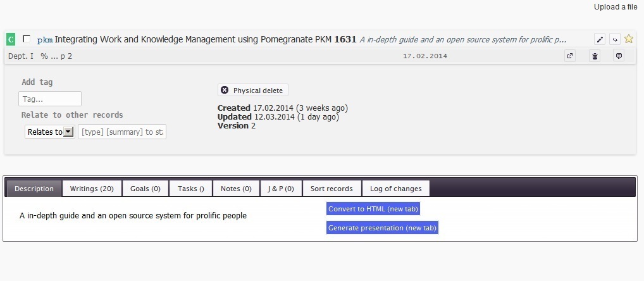
Task: Show the Sort records tab
Action: [331, 189]
